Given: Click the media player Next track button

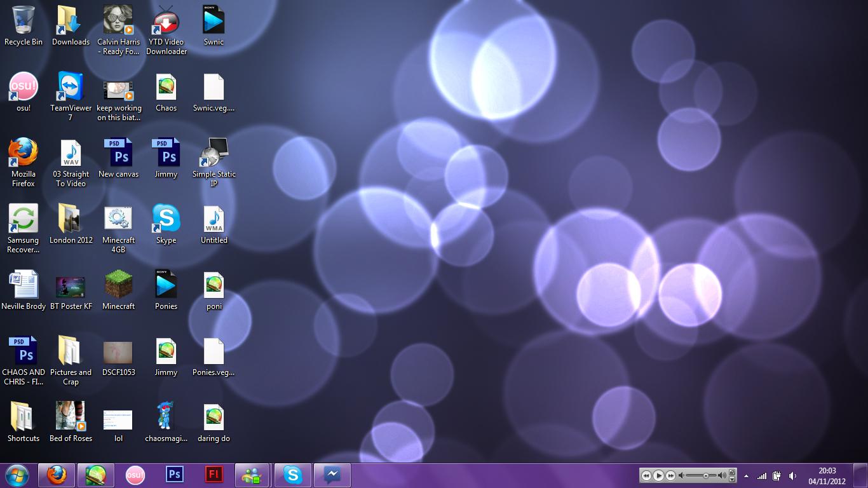Looking at the screenshot, I should tap(671, 475).
